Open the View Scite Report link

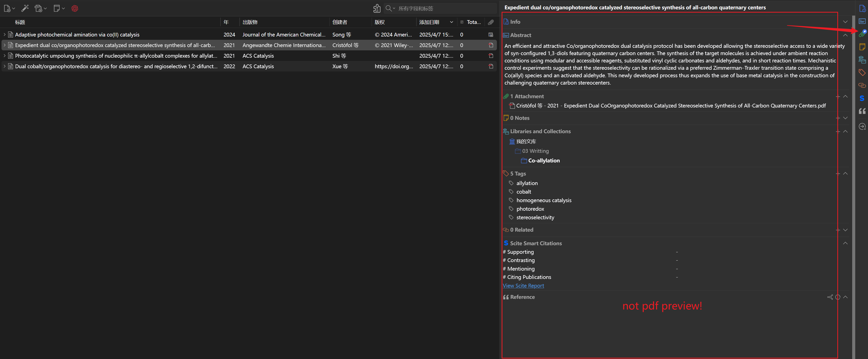(x=523, y=286)
